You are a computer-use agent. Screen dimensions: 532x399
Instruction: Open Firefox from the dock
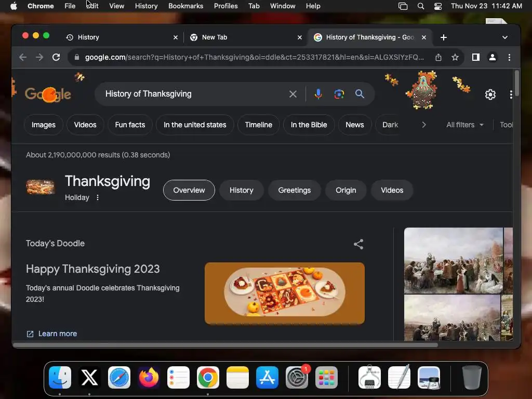coord(149,377)
